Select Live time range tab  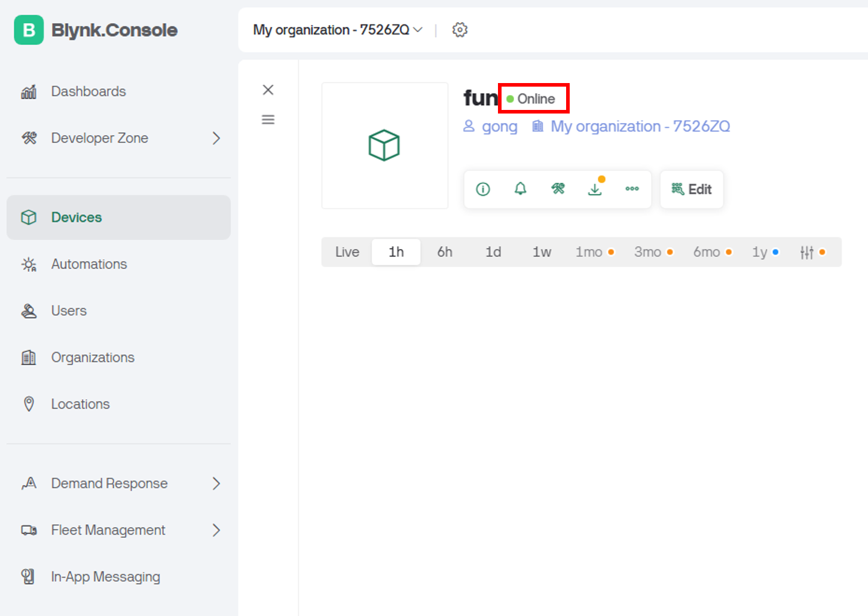[347, 252]
